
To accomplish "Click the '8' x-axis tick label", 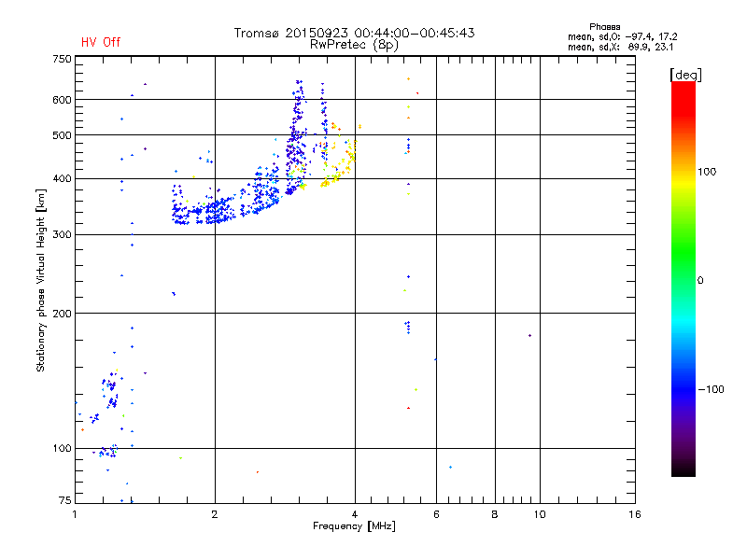I will [x=495, y=514].
